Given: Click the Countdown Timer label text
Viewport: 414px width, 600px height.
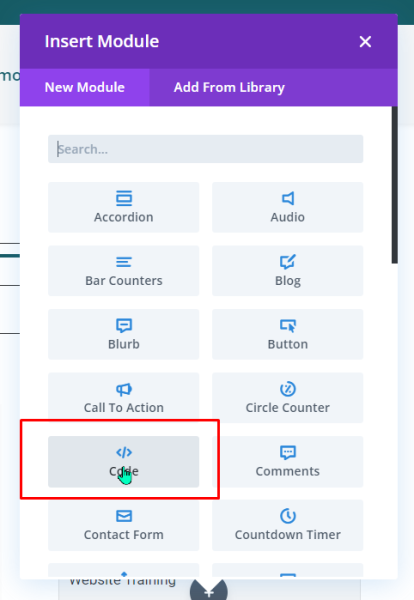Looking at the screenshot, I should click(x=288, y=535).
